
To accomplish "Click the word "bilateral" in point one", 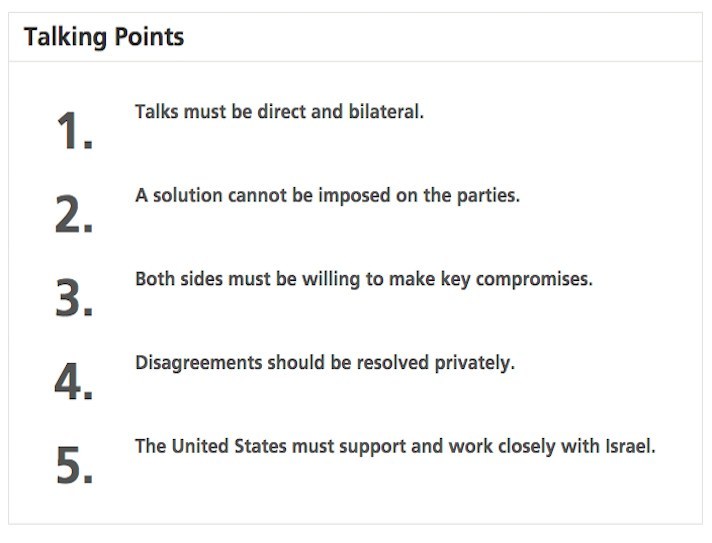I will 385,112.
